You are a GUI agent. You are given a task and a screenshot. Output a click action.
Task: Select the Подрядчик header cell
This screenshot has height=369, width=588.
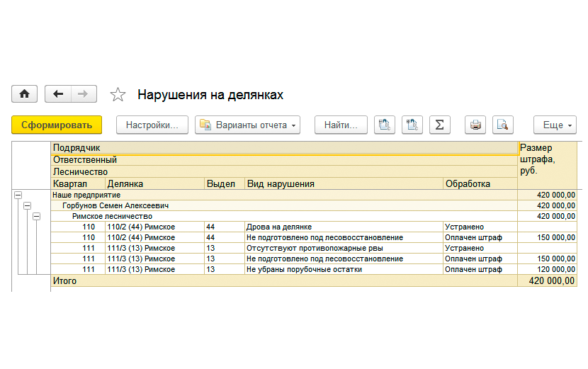pos(284,148)
